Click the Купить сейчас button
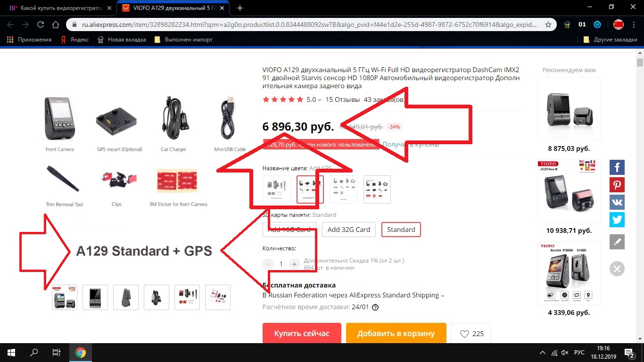The image size is (644, 362). tap(302, 333)
